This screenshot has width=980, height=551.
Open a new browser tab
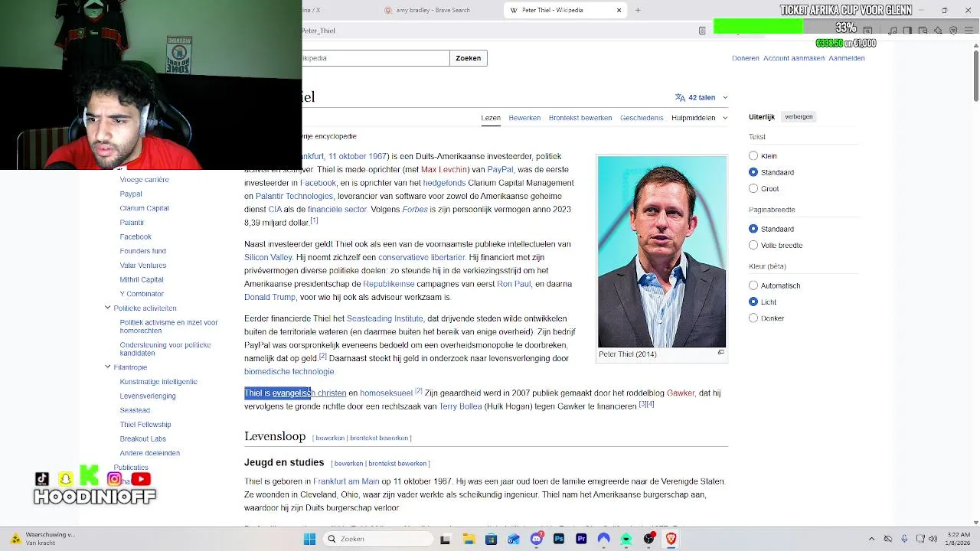pos(638,10)
